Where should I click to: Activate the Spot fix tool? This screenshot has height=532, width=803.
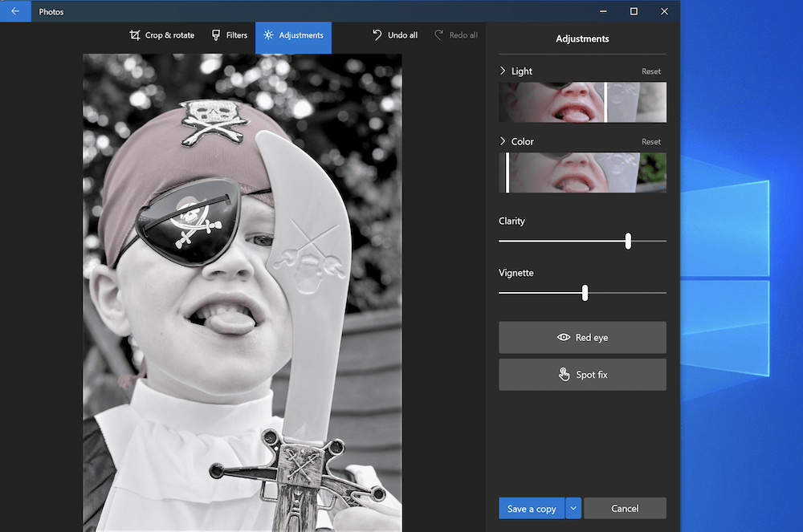(x=582, y=375)
